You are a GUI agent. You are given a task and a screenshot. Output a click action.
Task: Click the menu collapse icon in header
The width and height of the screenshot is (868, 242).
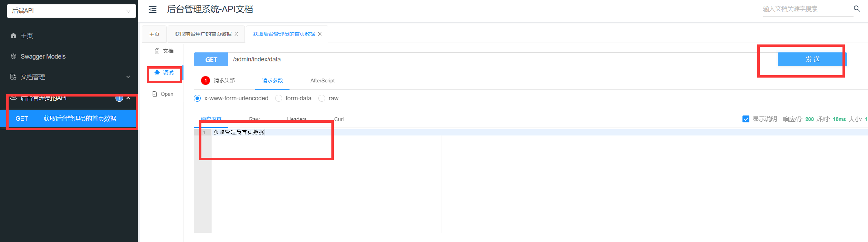152,10
